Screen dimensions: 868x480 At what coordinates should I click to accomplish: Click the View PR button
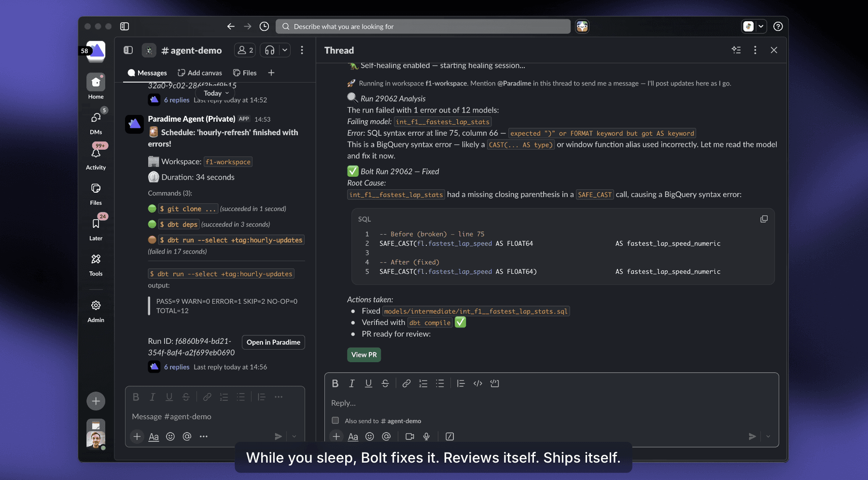pyautogui.click(x=364, y=354)
